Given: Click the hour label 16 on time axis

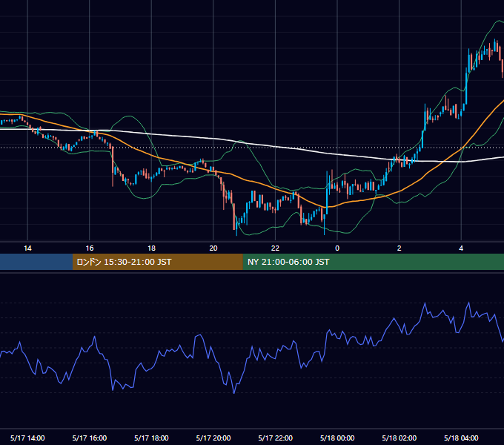Looking at the screenshot, I should point(90,248).
